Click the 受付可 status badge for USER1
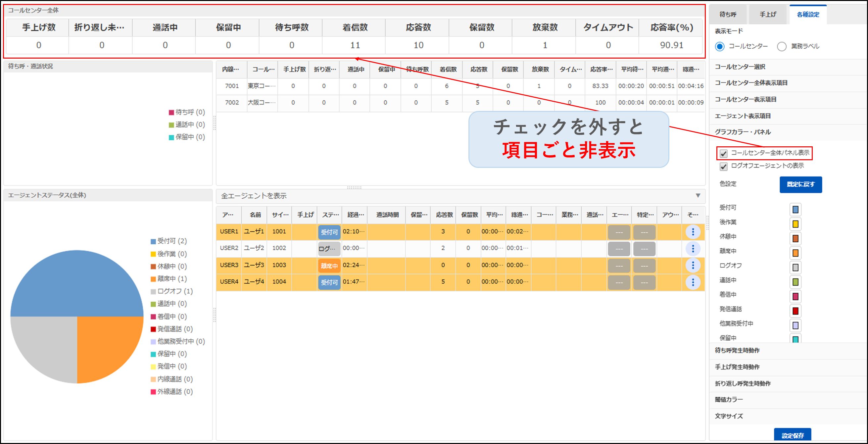The image size is (868, 444). pyautogui.click(x=329, y=232)
